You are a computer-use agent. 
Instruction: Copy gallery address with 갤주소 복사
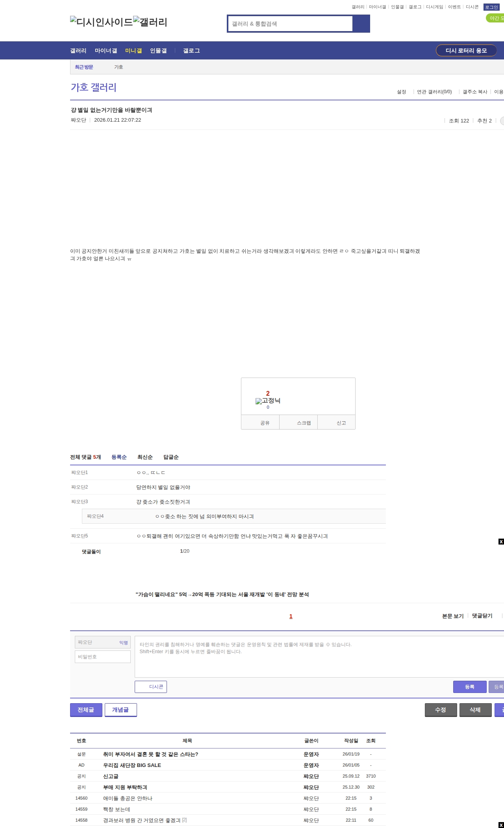coord(475,92)
